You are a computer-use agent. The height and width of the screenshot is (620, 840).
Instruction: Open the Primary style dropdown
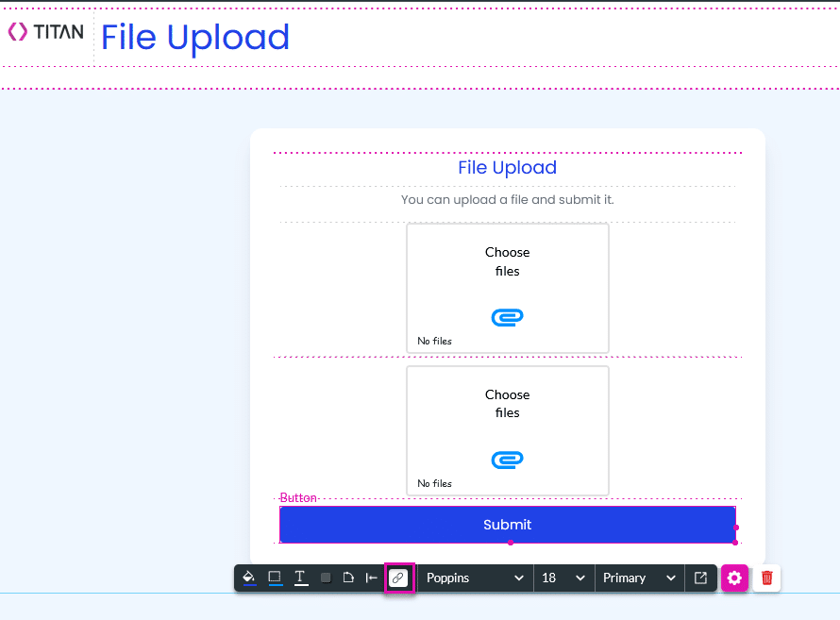tap(639, 578)
